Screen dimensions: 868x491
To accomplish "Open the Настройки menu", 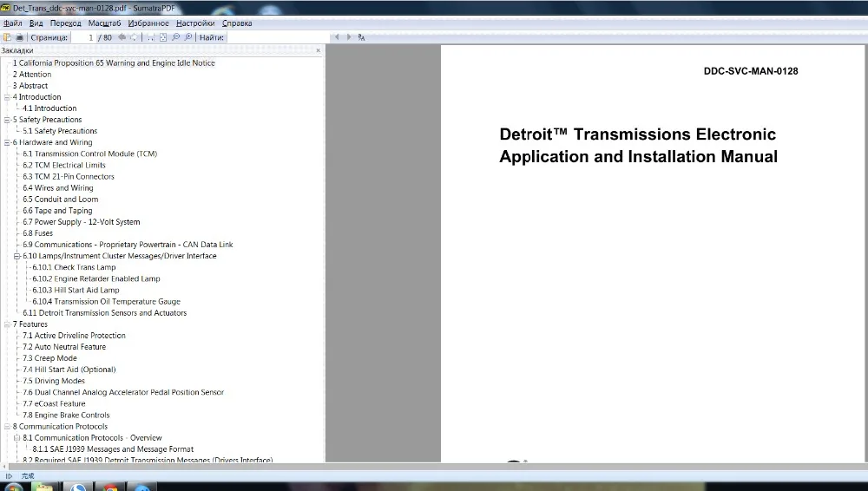I will (x=195, y=23).
